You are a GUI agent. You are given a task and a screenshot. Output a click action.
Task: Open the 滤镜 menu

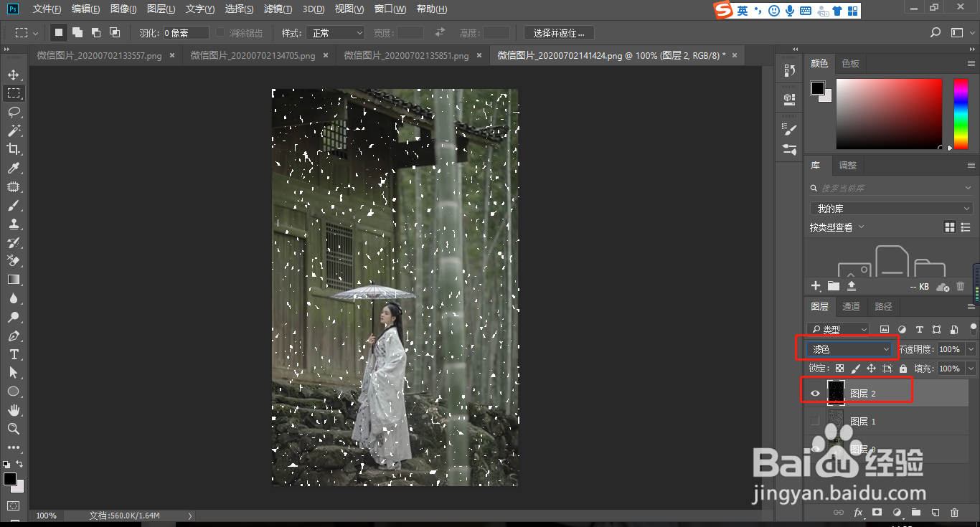[x=278, y=10]
